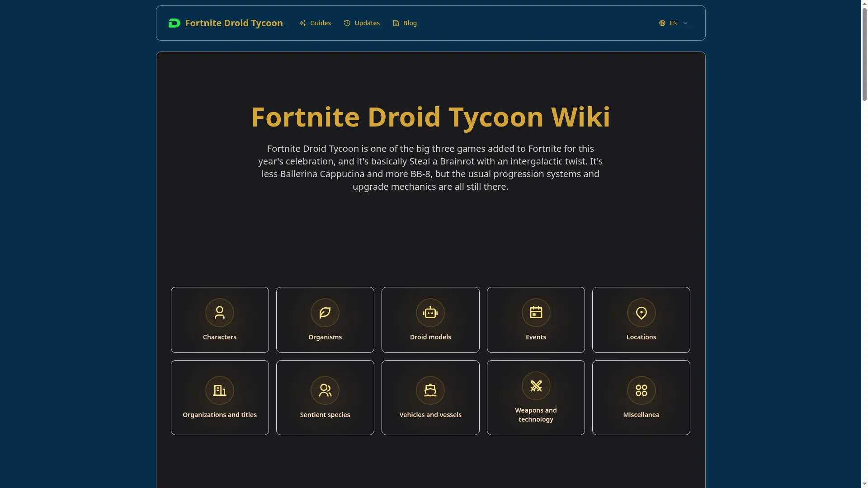Click the Organisms leaf icon
Viewport: 868px width, 488px height.
coord(325,313)
